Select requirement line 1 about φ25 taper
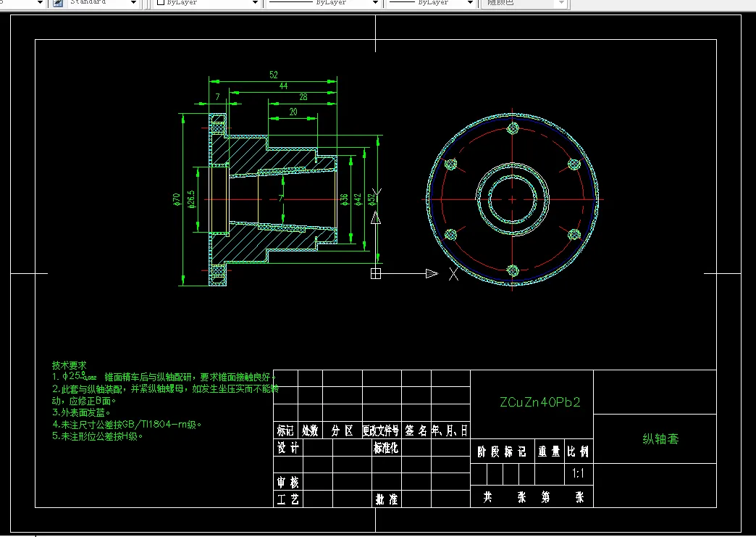This screenshot has height=537, width=756. (164, 377)
